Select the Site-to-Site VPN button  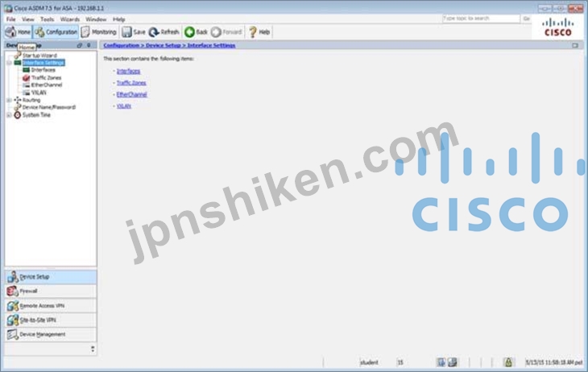51,320
